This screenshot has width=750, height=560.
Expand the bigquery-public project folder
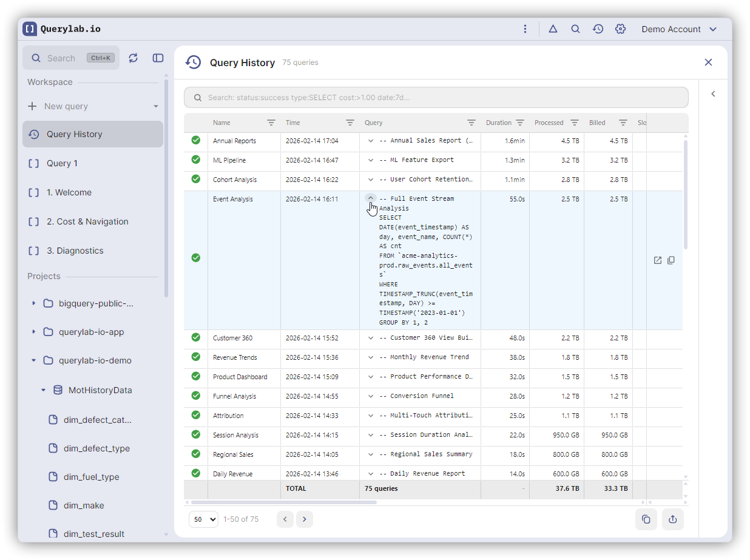click(x=34, y=303)
